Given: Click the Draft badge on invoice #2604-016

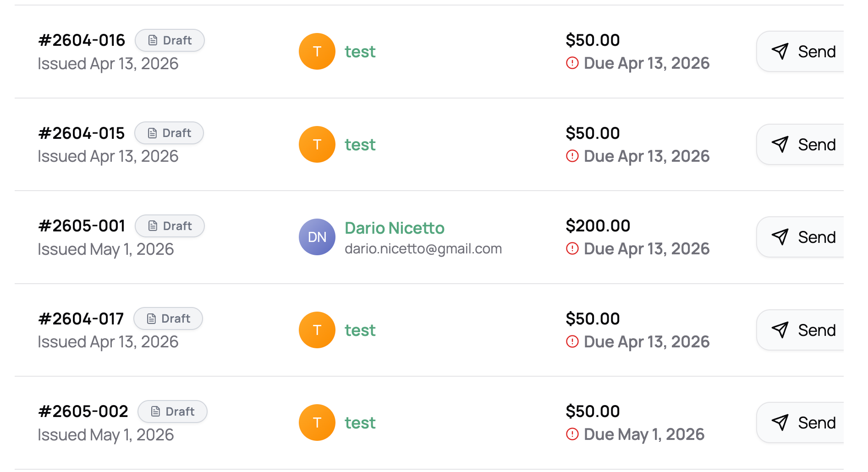Looking at the screenshot, I should click(x=170, y=40).
